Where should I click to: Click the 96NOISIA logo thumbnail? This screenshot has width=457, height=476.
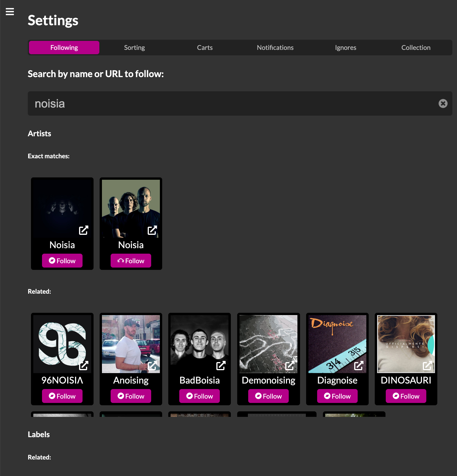pyautogui.click(x=62, y=344)
